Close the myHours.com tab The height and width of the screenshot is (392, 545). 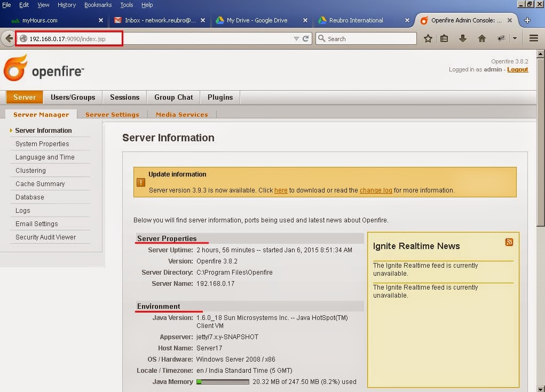point(101,20)
